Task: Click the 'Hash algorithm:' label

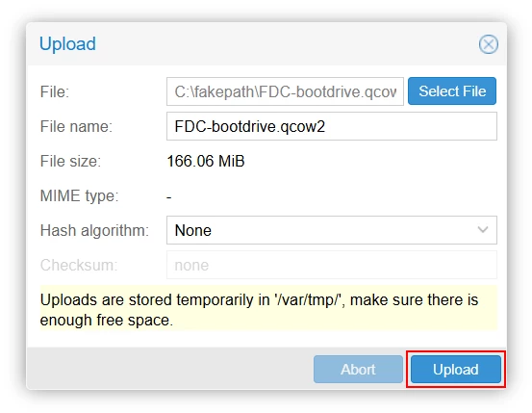Action: (94, 231)
